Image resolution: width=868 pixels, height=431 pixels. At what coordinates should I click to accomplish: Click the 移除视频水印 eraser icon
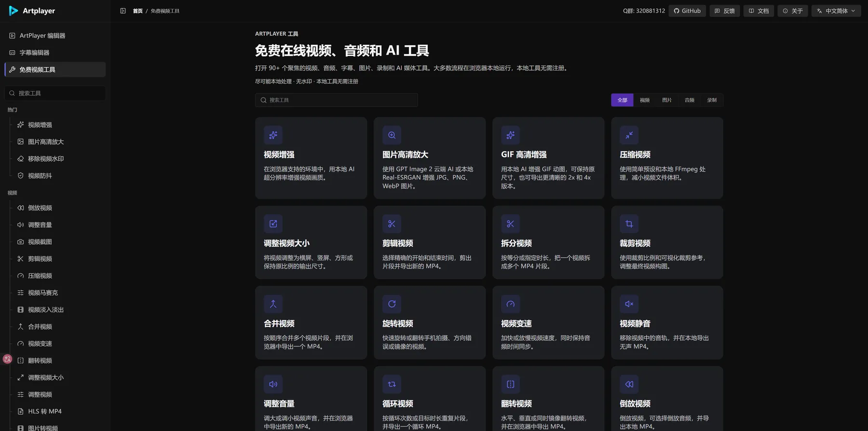pyautogui.click(x=20, y=158)
